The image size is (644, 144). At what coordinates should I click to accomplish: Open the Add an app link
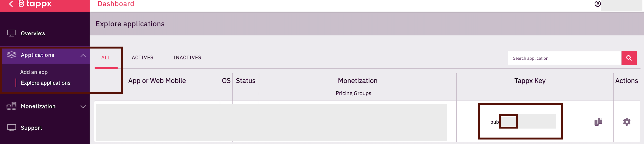click(x=34, y=72)
